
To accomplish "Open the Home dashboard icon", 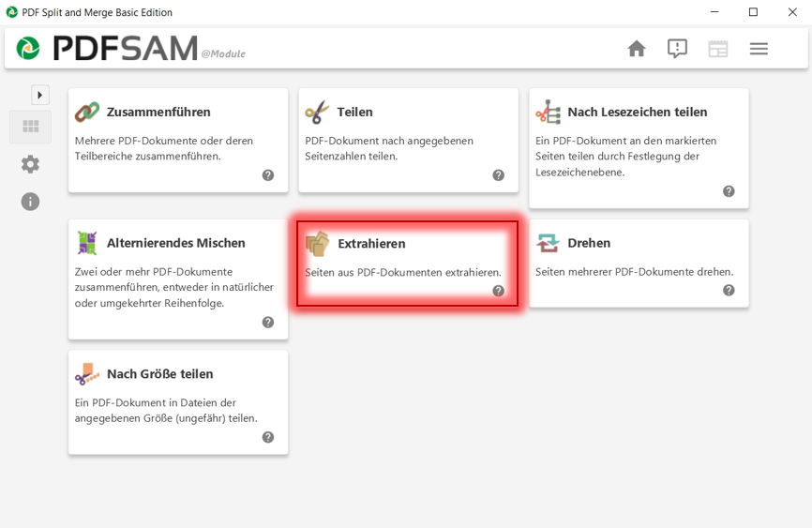I will pos(637,49).
